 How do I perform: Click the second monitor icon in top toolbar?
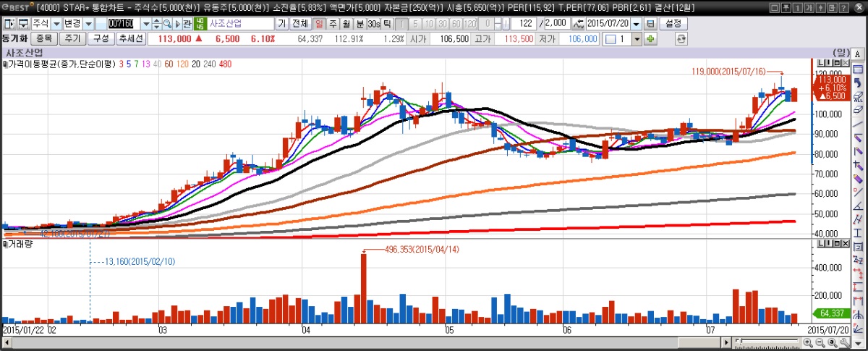point(24,23)
